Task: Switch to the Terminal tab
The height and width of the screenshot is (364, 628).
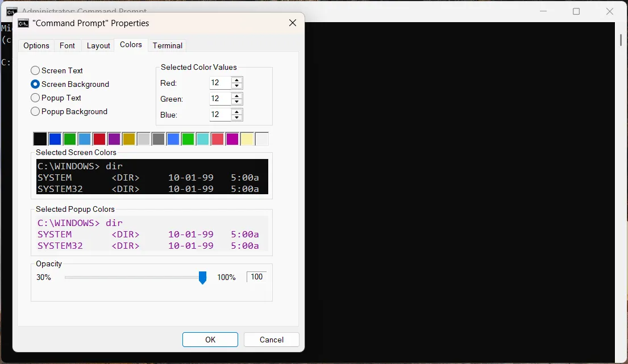Action: click(x=167, y=45)
